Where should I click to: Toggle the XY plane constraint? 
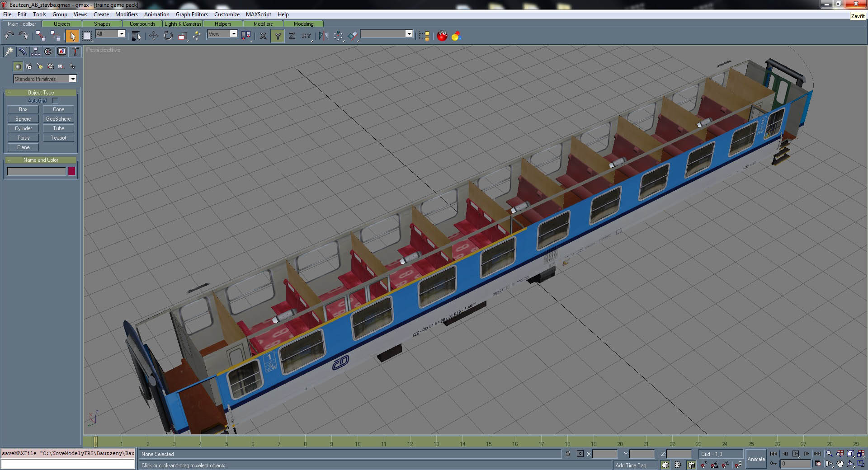click(307, 36)
